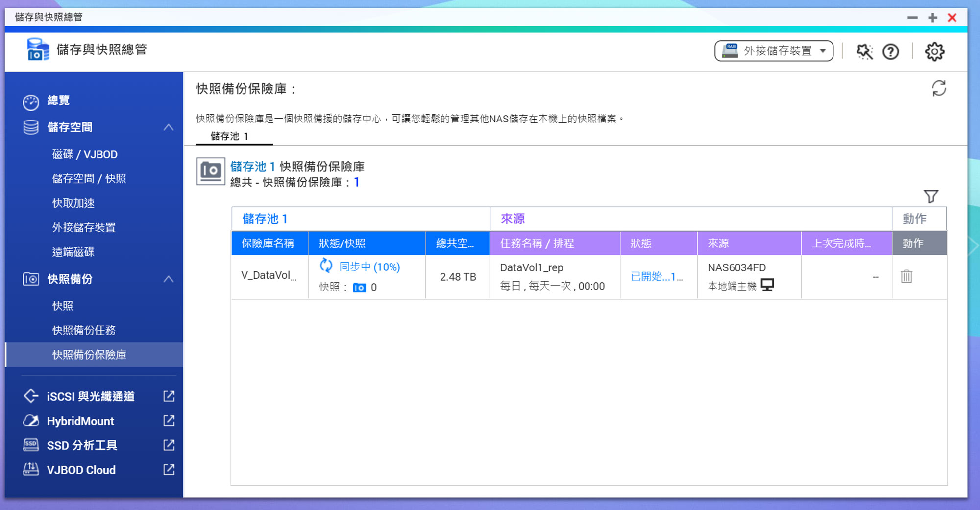Click the refresh icon in the vault panel
Image resolution: width=980 pixels, height=510 pixels.
[938, 89]
